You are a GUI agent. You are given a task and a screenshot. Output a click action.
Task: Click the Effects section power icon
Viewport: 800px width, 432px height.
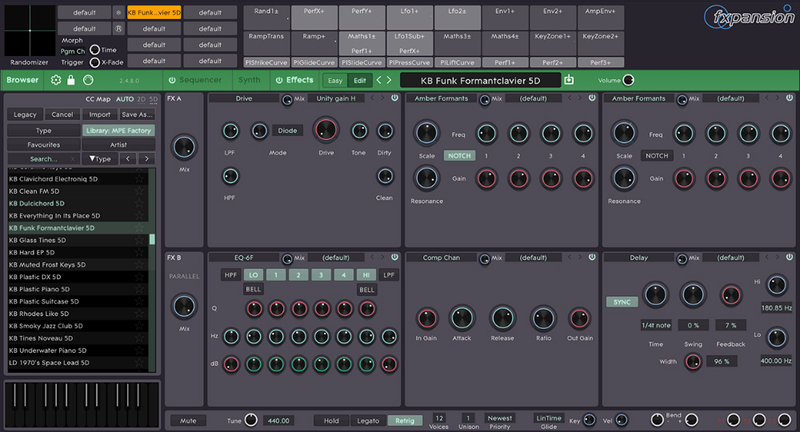[279, 80]
